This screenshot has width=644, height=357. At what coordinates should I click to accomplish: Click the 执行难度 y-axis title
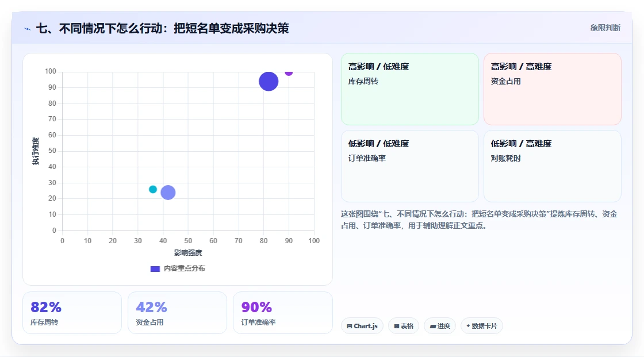(x=36, y=151)
